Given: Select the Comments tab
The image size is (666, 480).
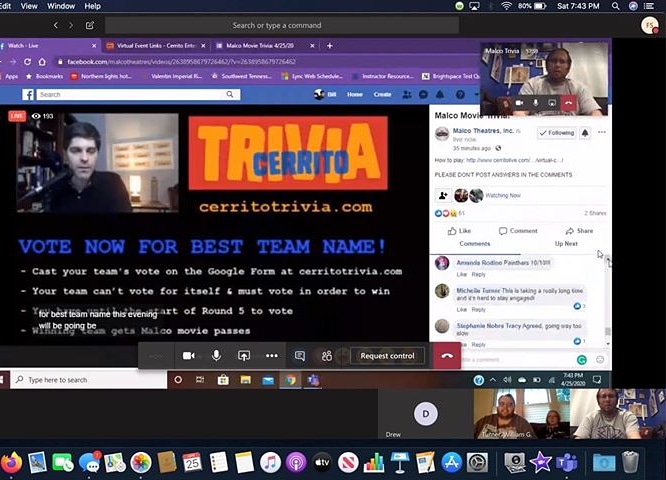Looking at the screenshot, I should (x=475, y=244).
